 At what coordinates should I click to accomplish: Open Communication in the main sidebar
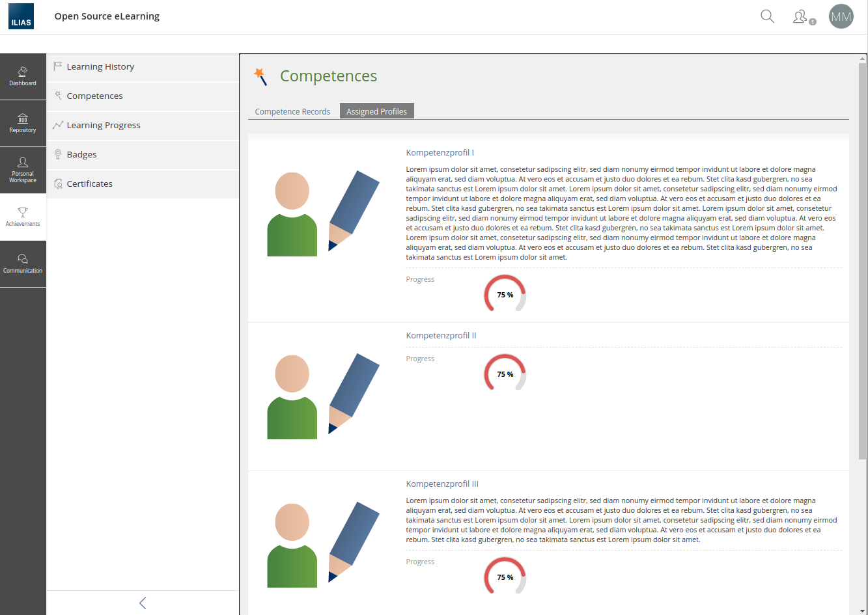point(23,264)
